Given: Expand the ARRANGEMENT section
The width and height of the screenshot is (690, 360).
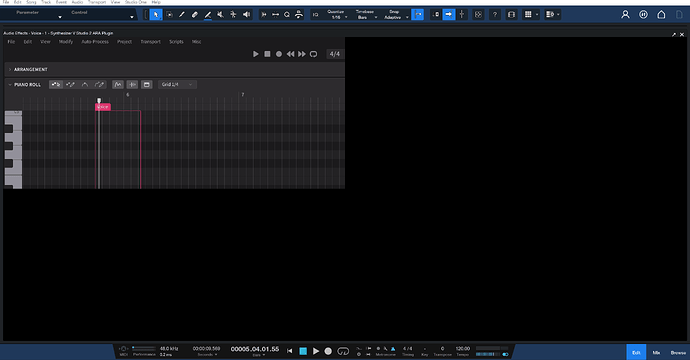Looking at the screenshot, I should pos(10,70).
